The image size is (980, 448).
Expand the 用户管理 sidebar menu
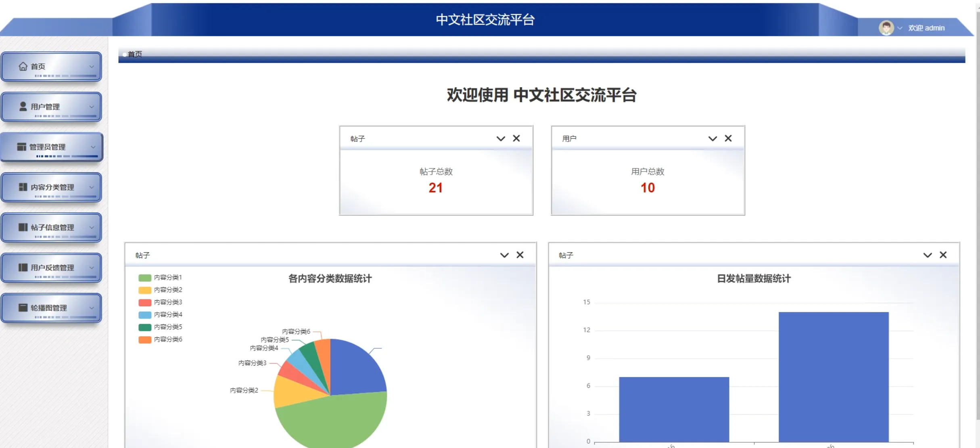pos(51,107)
